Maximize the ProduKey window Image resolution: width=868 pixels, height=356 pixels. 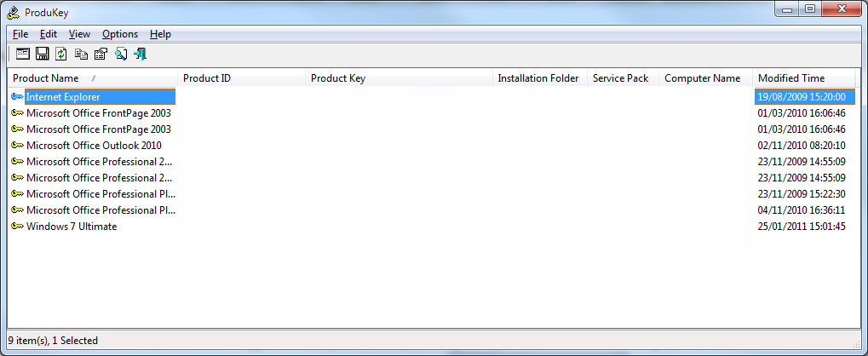810,9
